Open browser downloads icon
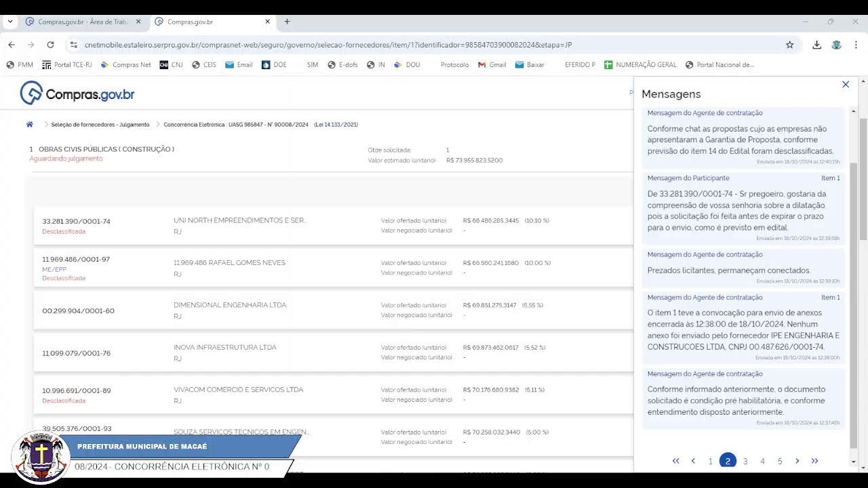This screenshot has width=868, height=488. (817, 45)
